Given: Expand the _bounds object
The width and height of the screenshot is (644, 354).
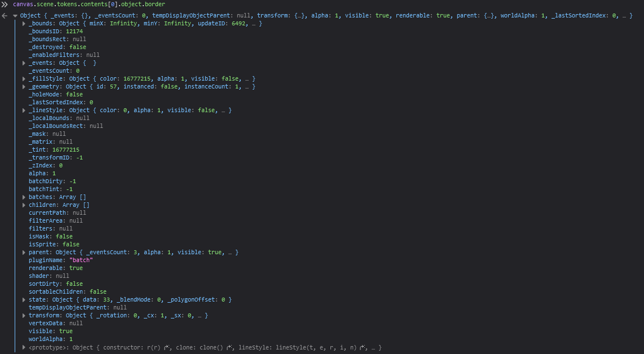Looking at the screenshot, I should (x=23, y=24).
